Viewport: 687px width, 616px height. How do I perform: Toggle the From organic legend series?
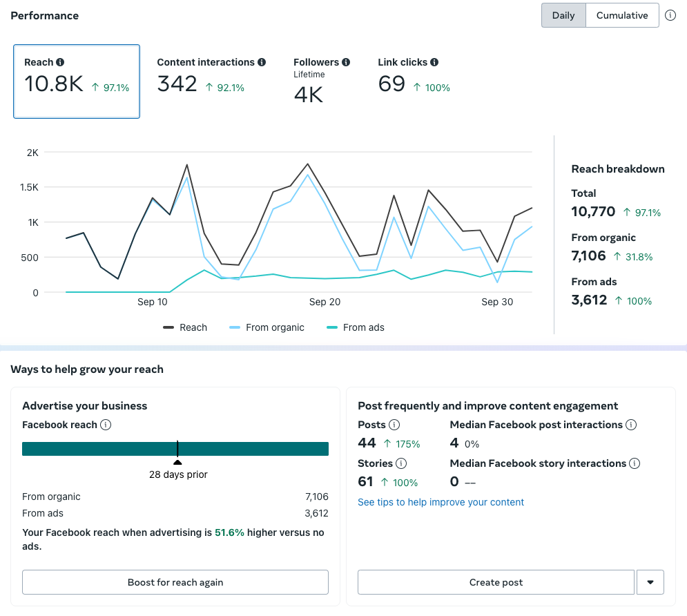click(x=267, y=327)
